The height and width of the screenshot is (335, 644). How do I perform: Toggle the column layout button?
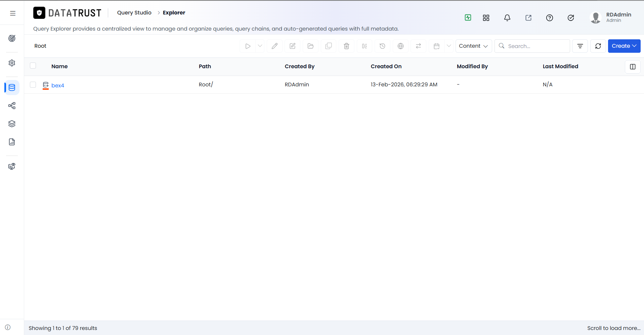633,67
